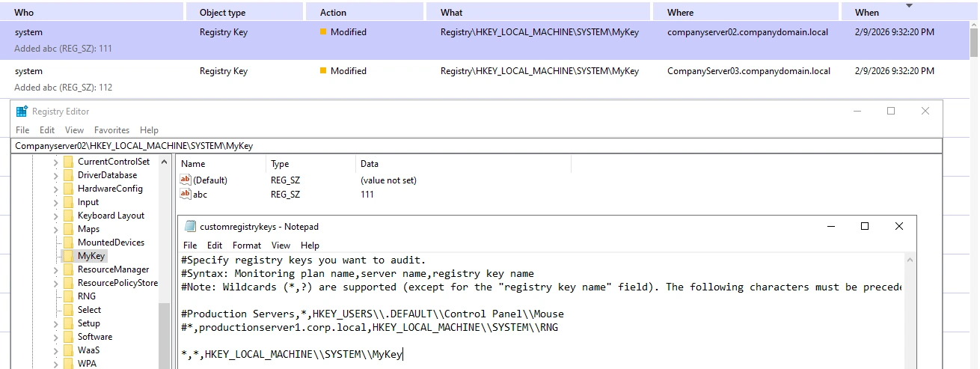Viewport: 980px width, 369px height.
Task: Expand the HardwareConfig tree node
Action: point(56,189)
